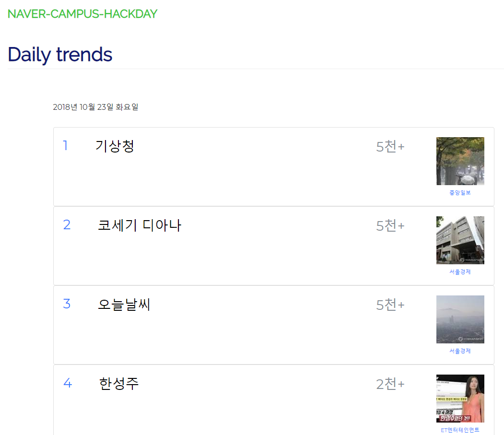Click the rank number 3 next to 오늘날씨
This screenshot has width=504, height=435.
[67, 304]
